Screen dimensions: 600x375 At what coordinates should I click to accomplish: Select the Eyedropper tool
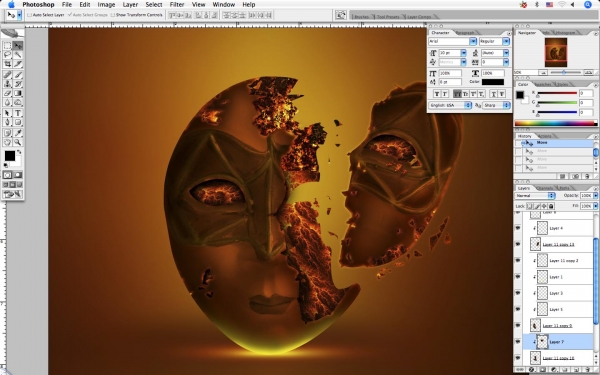click(x=18, y=133)
